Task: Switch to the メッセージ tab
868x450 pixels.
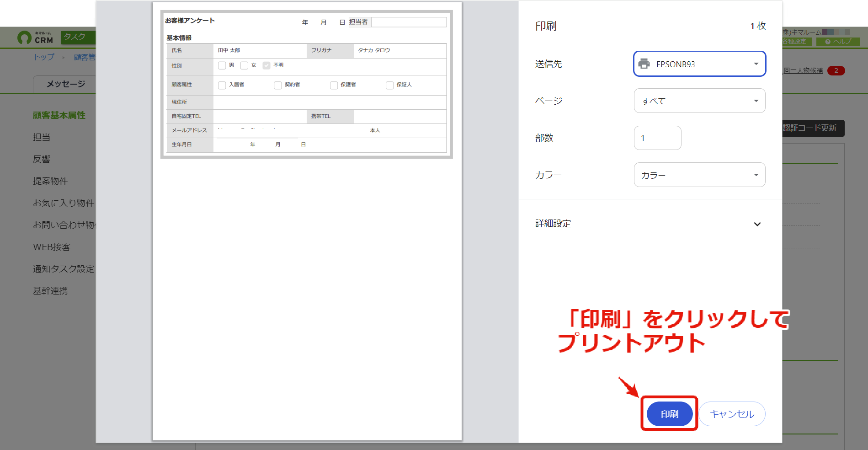Action: click(x=65, y=84)
